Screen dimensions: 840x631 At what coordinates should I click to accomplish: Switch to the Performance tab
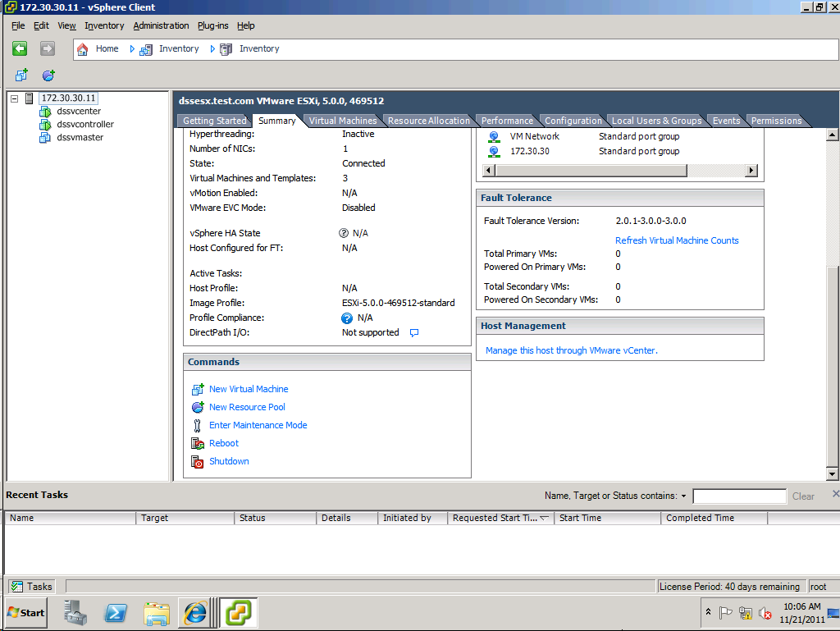(507, 120)
